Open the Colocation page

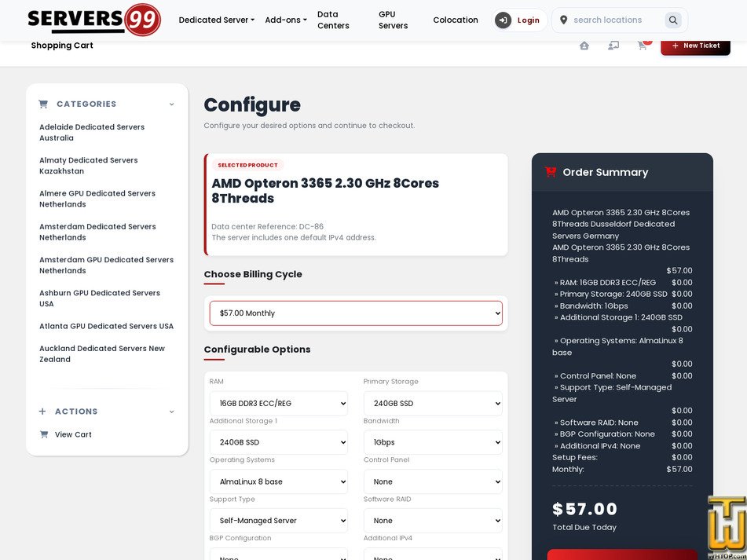[456, 20]
